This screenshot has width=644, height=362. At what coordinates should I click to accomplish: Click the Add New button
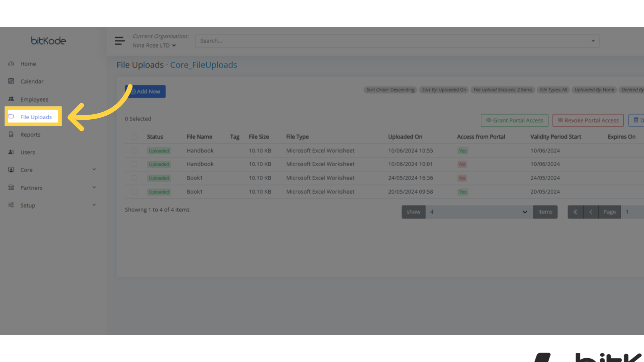pos(145,91)
